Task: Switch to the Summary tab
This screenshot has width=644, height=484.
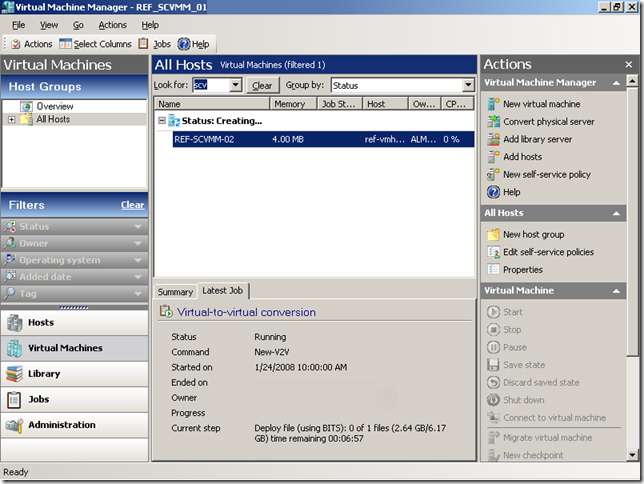Action: 175,292
